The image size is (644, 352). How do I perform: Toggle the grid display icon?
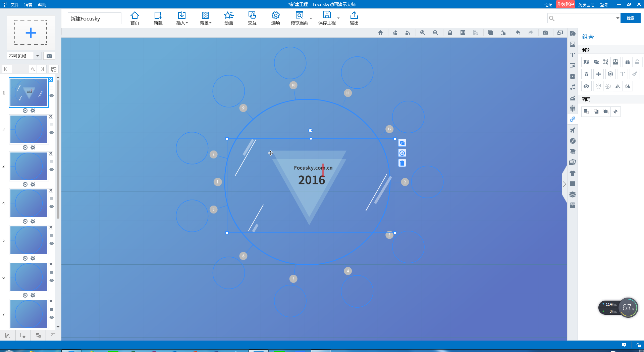pos(463,33)
